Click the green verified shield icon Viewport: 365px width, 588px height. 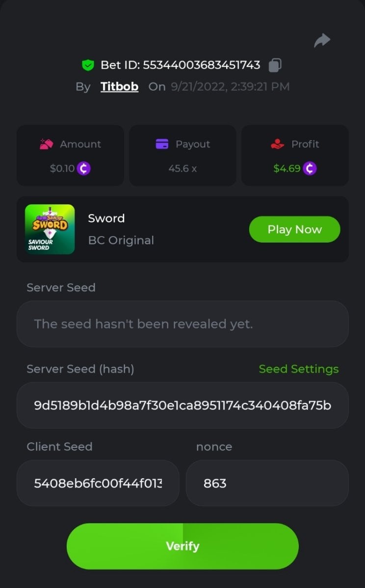pos(88,65)
